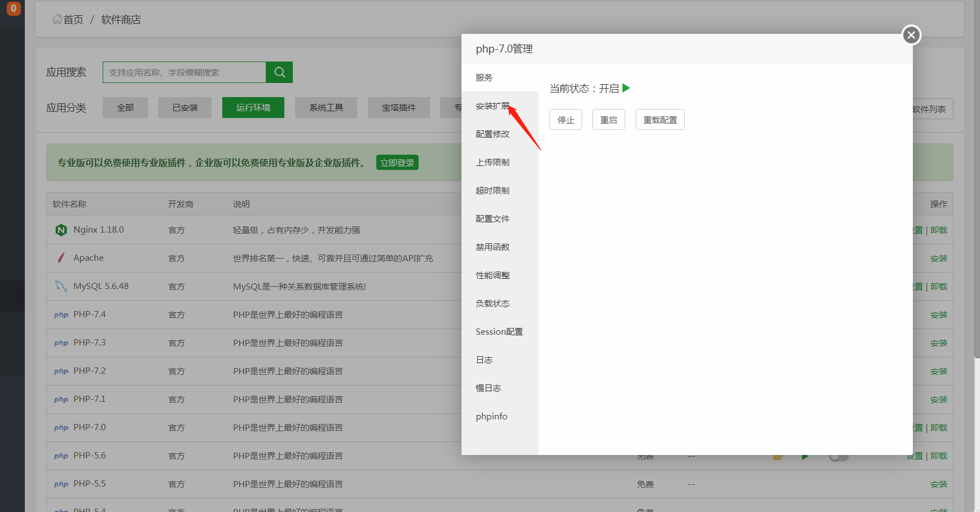Open the phpinfo tab
Screen dimensions: 980x512
(491, 417)
